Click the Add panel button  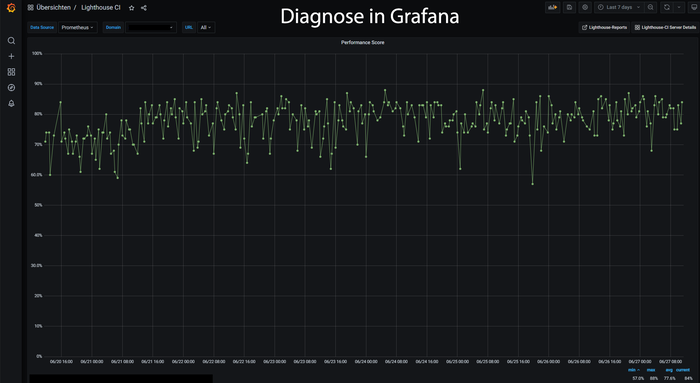pos(553,7)
